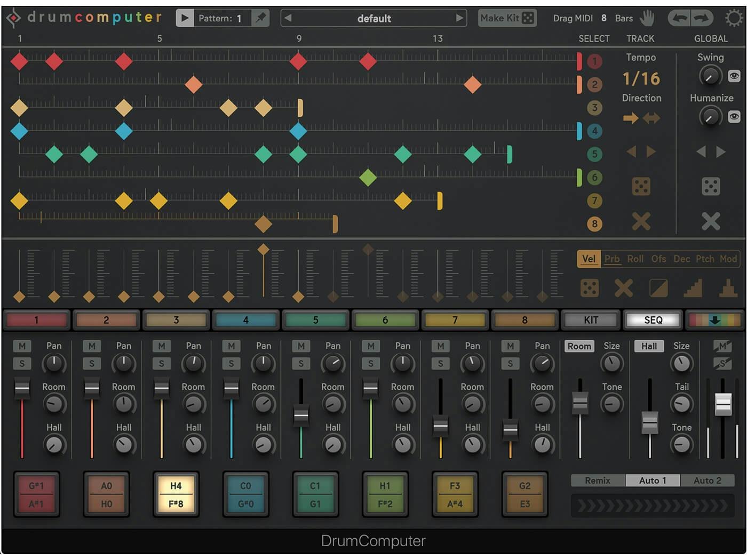Open the settings gear in the top bar

pyautogui.click(x=735, y=18)
